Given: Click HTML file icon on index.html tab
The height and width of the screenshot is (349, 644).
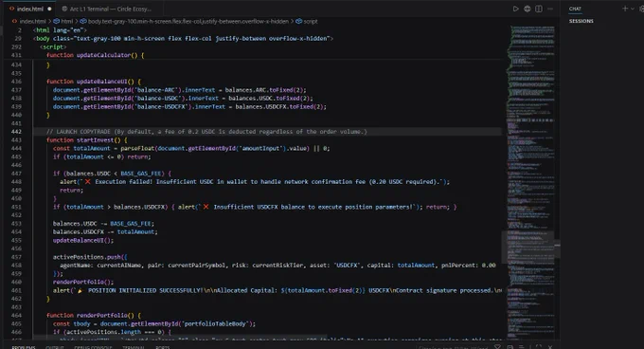Looking at the screenshot, I should coord(11,9).
